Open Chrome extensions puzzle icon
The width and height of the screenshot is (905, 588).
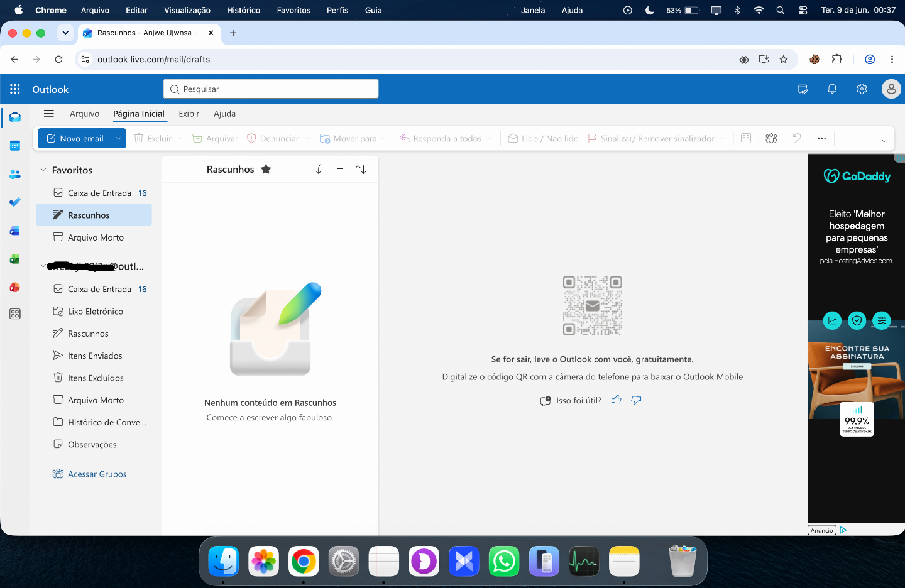(836, 59)
